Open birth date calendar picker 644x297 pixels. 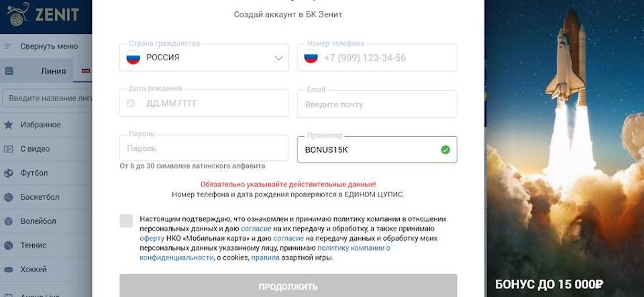coord(131,103)
